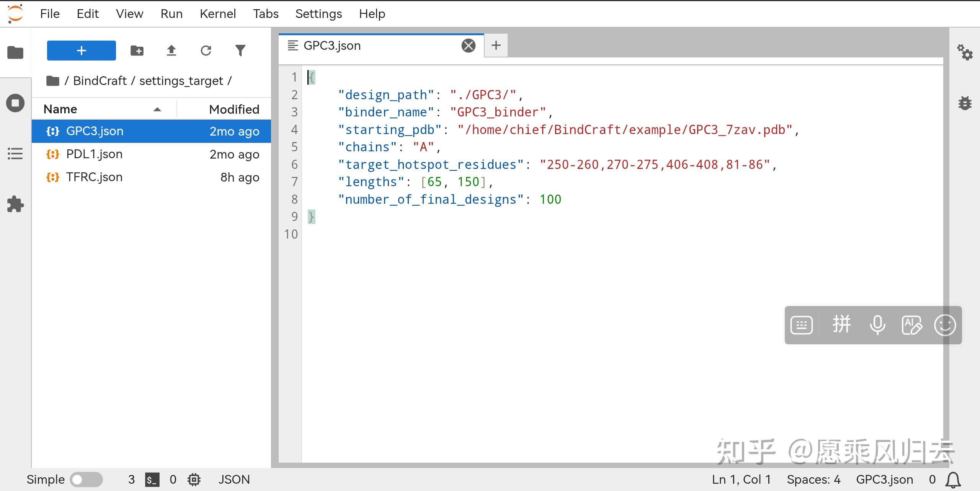Screen dimensions: 980x491
Task: Open the Property Inspector gears icon
Action: (965, 52)
